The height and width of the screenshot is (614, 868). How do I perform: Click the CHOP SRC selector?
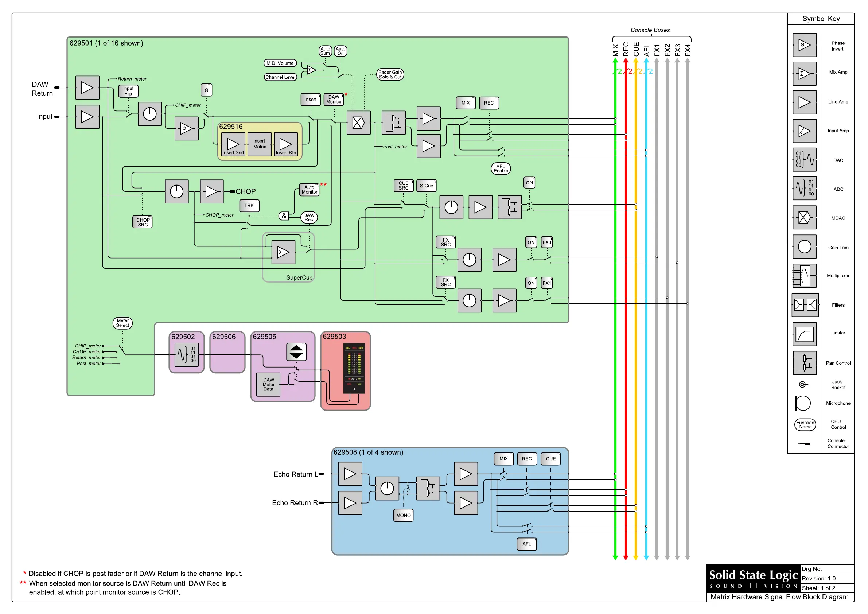(143, 222)
